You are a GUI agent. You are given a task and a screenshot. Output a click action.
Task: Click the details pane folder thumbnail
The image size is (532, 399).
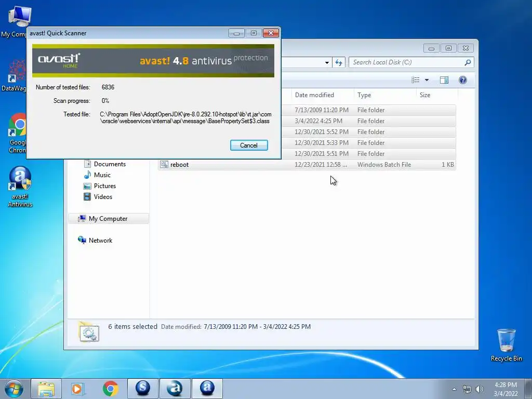point(88,331)
